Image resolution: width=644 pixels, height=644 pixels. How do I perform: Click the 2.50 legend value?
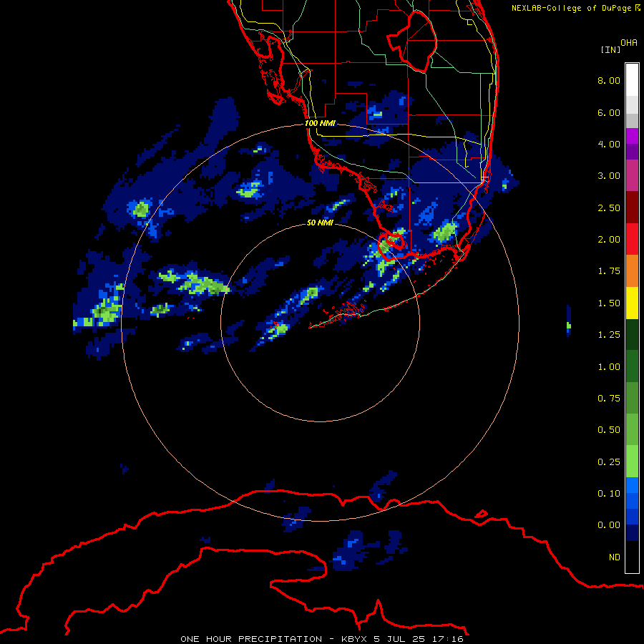point(609,208)
